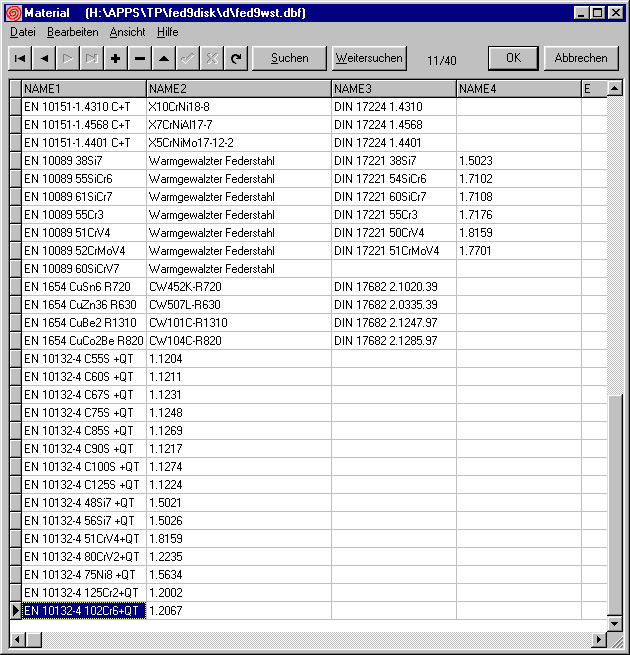Viewport: 630px width, 655px height.
Task: Click the NAME2 column header
Action: coord(238,89)
